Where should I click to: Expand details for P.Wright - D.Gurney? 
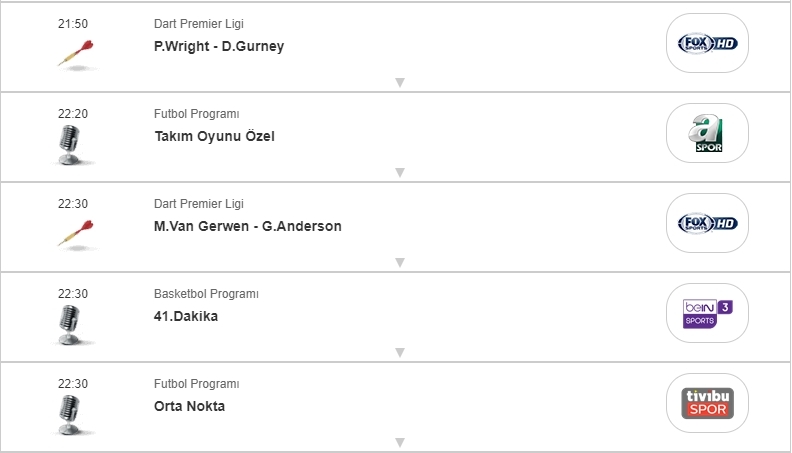tap(399, 83)
